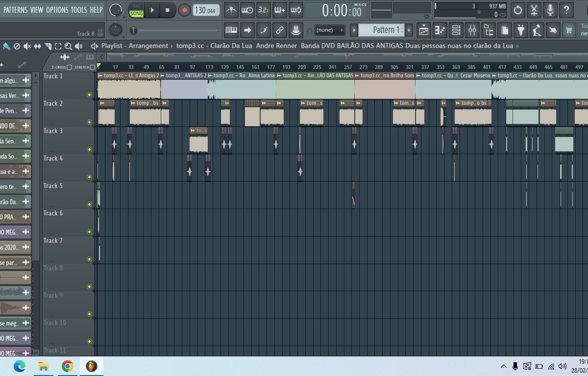
Task: Select the Playback preview tool
Action: coord(79,46)
